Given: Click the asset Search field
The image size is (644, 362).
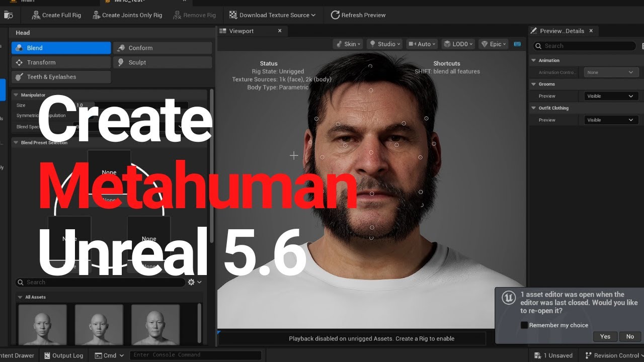Looking at the screenshot, I should pos(101,283).
